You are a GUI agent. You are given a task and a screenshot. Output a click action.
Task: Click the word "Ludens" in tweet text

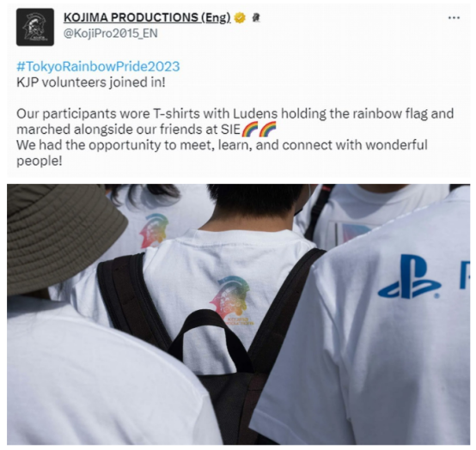255,113
